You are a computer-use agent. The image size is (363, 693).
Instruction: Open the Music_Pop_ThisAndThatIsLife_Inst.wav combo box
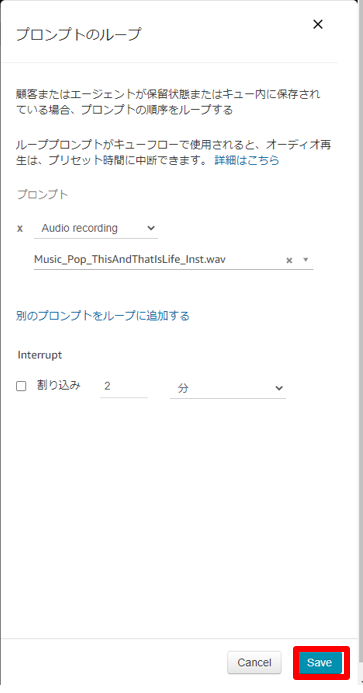[173, 260]
